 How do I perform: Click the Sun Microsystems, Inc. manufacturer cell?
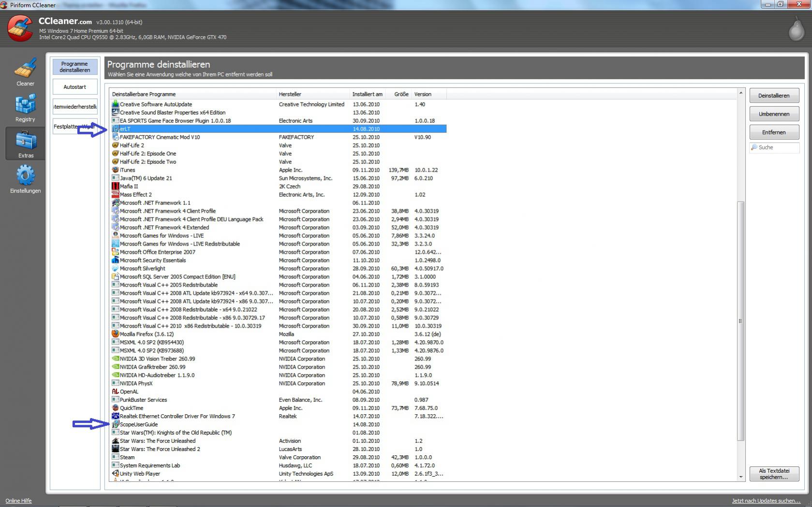tap(306, 178)
